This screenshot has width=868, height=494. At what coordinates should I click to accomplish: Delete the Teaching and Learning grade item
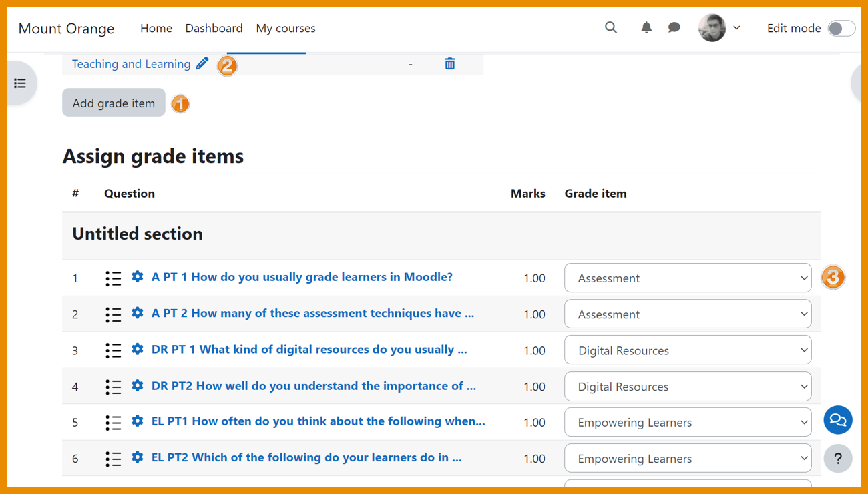point(449,63)
